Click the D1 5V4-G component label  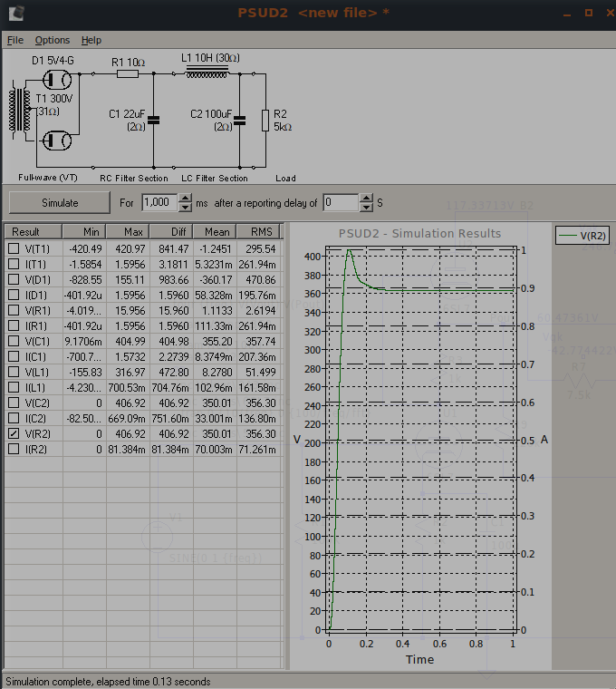click(x=53, y=60)
